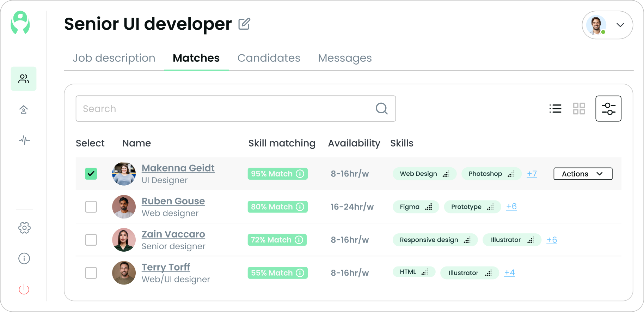Click the level icon on Photoshop skill

(x=511, y=174)
